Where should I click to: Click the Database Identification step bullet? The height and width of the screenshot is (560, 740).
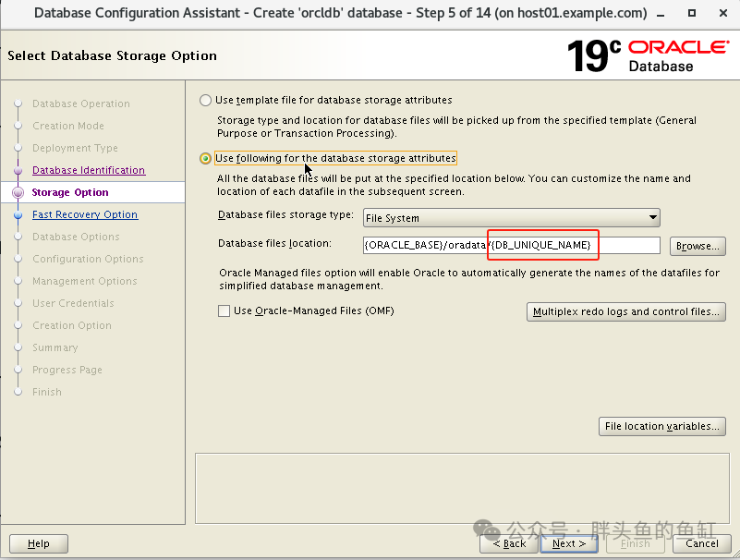(18, 170)
